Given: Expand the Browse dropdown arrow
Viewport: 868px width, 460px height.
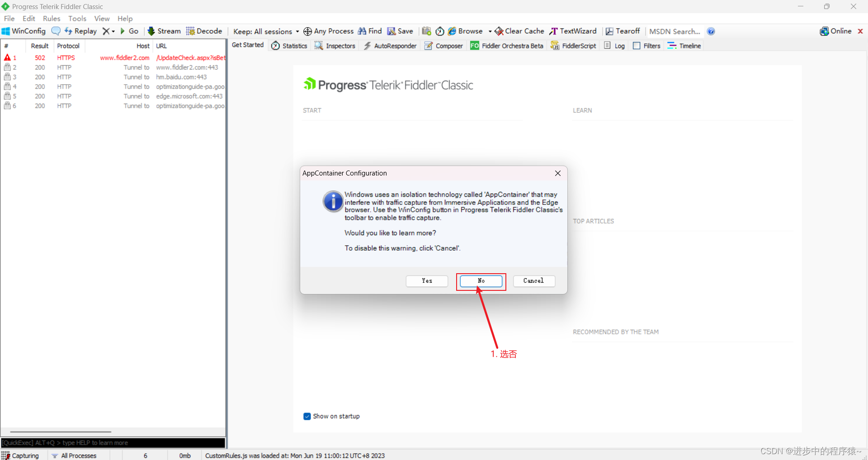Looking at the screenshot, I should [x=490, y=31].
